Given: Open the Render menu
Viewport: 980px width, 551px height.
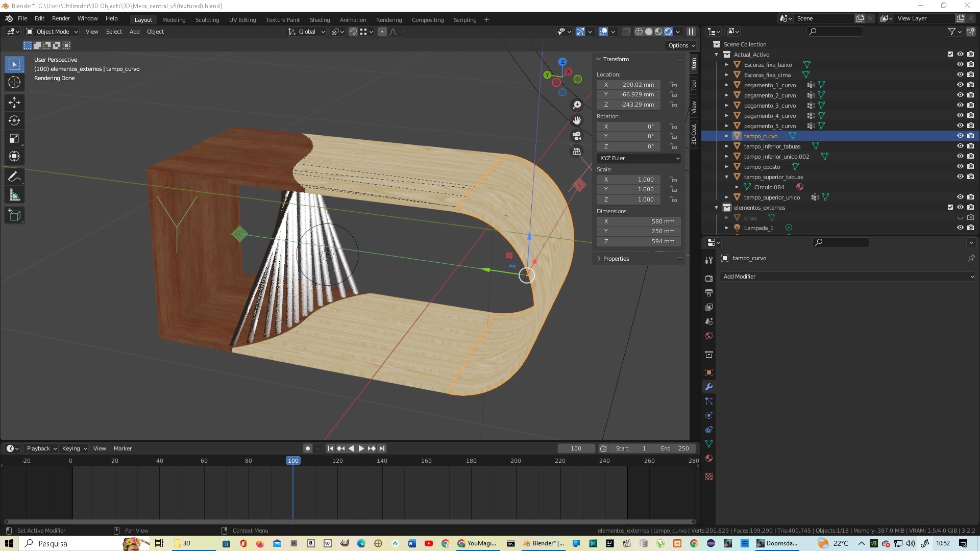Looking at the screenshot, I should click(x=61, y=18).
